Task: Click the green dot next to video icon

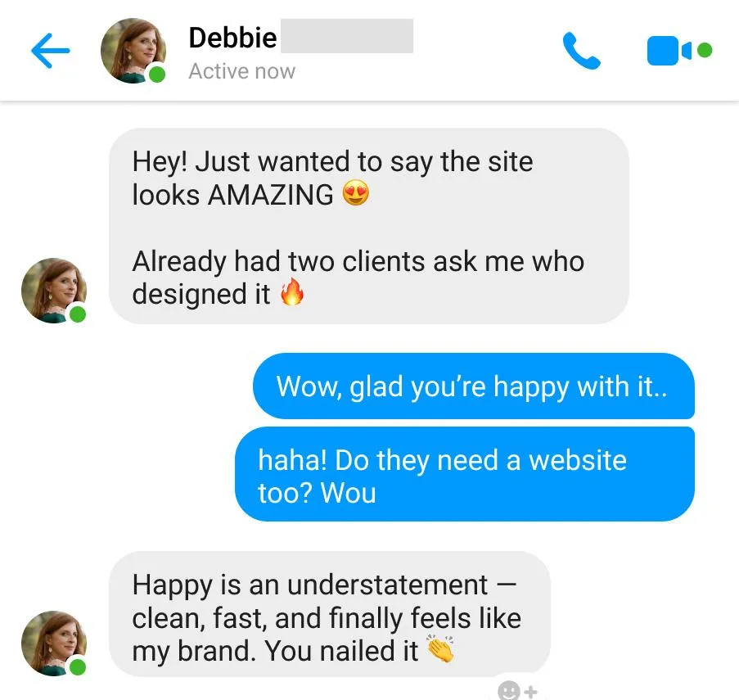Action: pyautogui.click(x=704, y=50)
